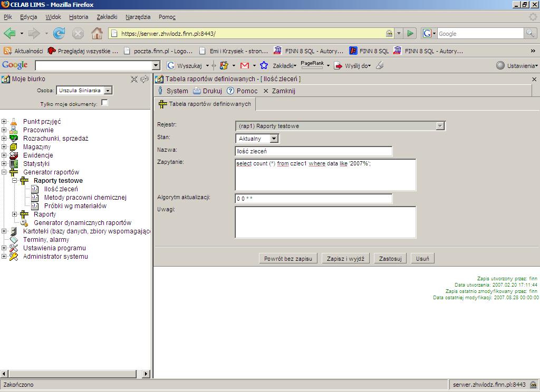Click the Magazyny yellow icon

coord(13,147)
